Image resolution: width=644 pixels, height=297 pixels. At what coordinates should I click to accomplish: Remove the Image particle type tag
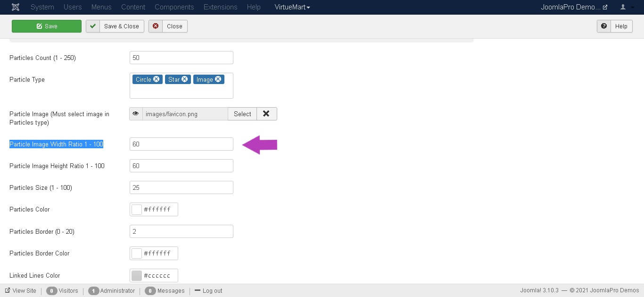[x=218, y=79]
